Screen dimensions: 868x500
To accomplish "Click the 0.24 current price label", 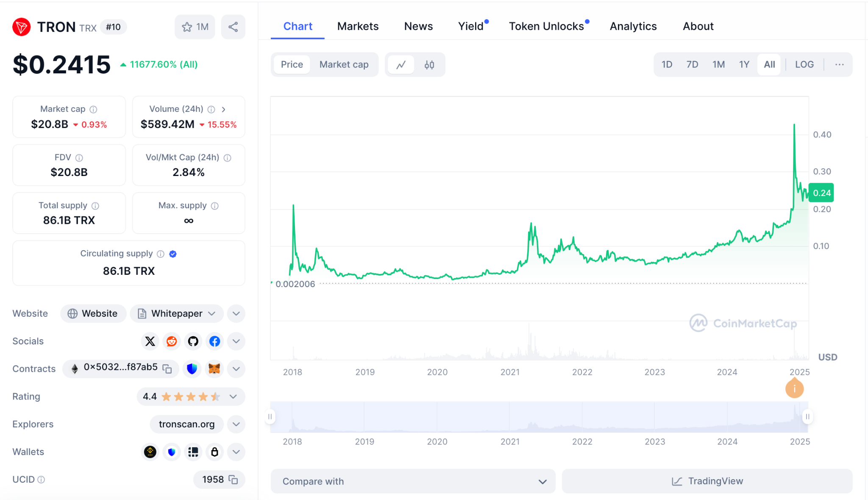I will click(821, 193).
